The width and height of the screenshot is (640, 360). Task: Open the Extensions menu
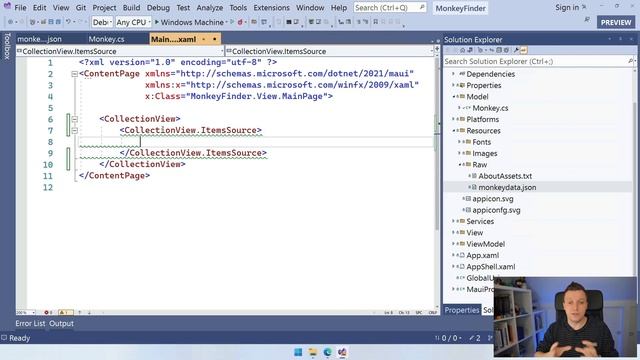point(271,8)
